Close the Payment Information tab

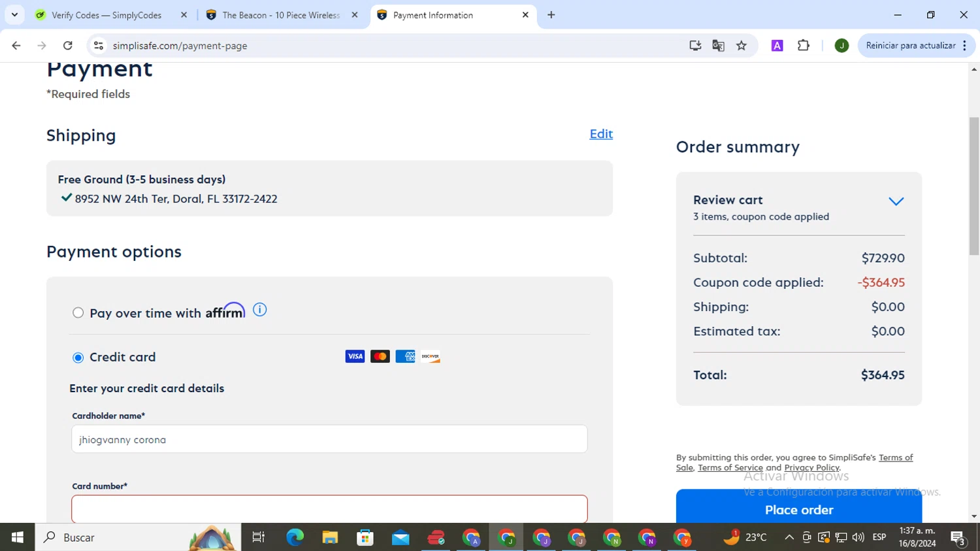coord(525,15)
